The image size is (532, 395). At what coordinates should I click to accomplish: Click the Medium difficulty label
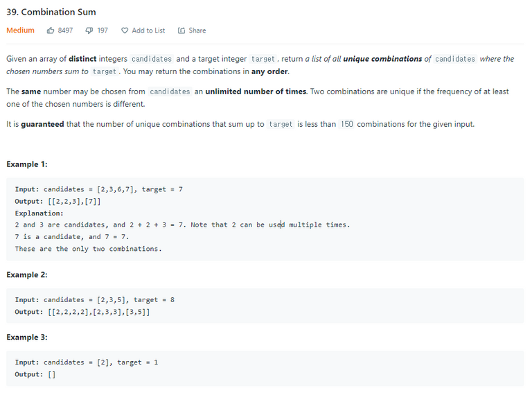tap(20, 30)
